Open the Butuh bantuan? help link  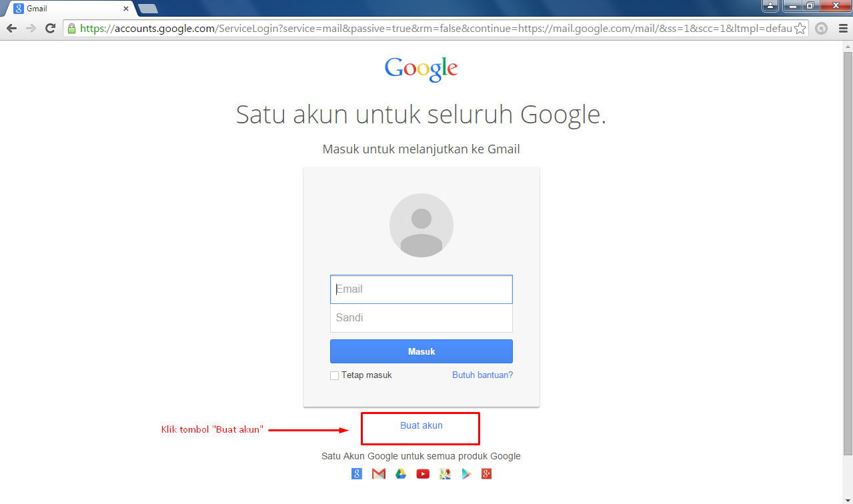[x=482, y=375]
